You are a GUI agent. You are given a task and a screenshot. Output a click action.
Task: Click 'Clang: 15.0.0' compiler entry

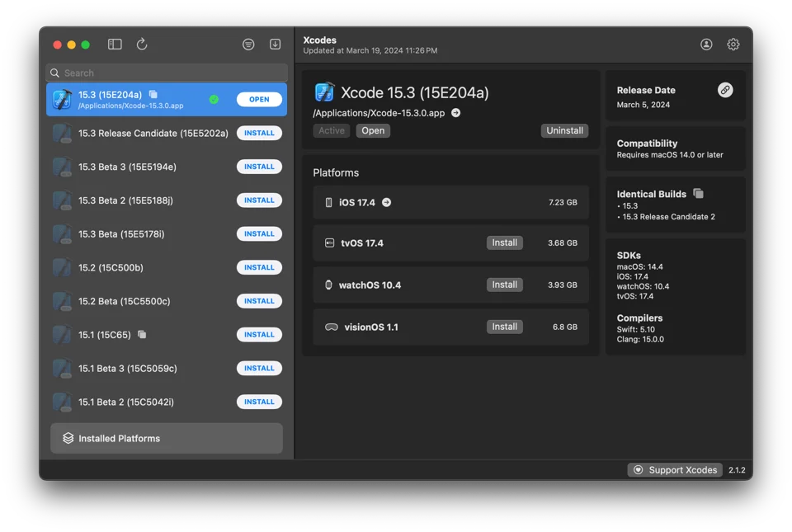coord(640,339)
